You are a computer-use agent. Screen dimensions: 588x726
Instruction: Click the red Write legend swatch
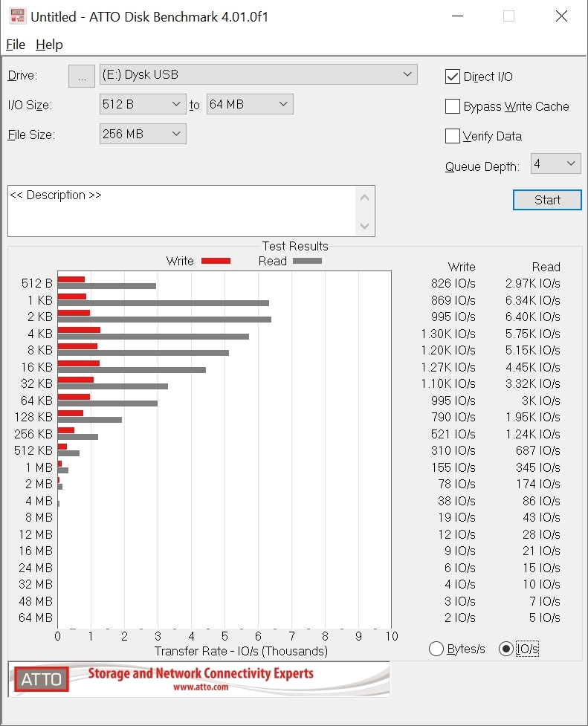[216, 261]
